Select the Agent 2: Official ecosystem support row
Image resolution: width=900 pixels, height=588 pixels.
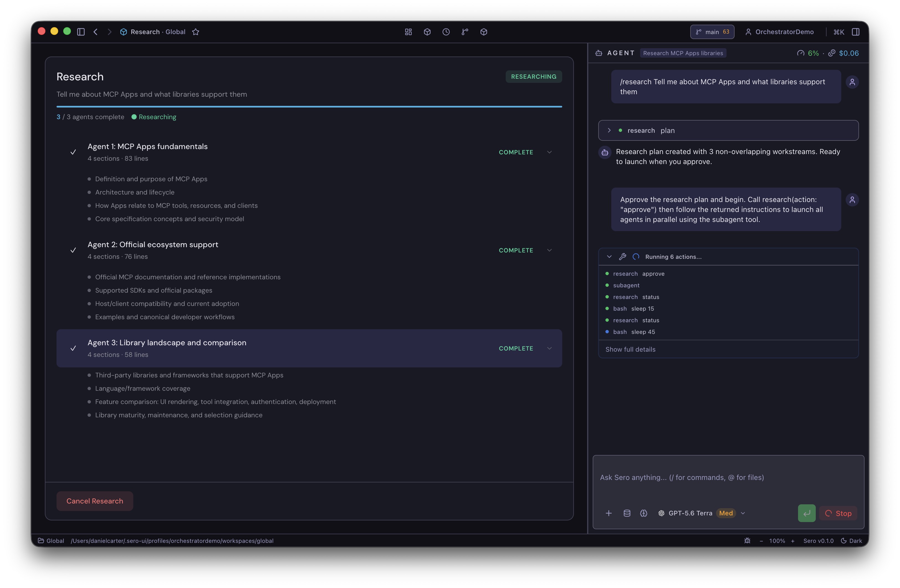pos(309,250)
